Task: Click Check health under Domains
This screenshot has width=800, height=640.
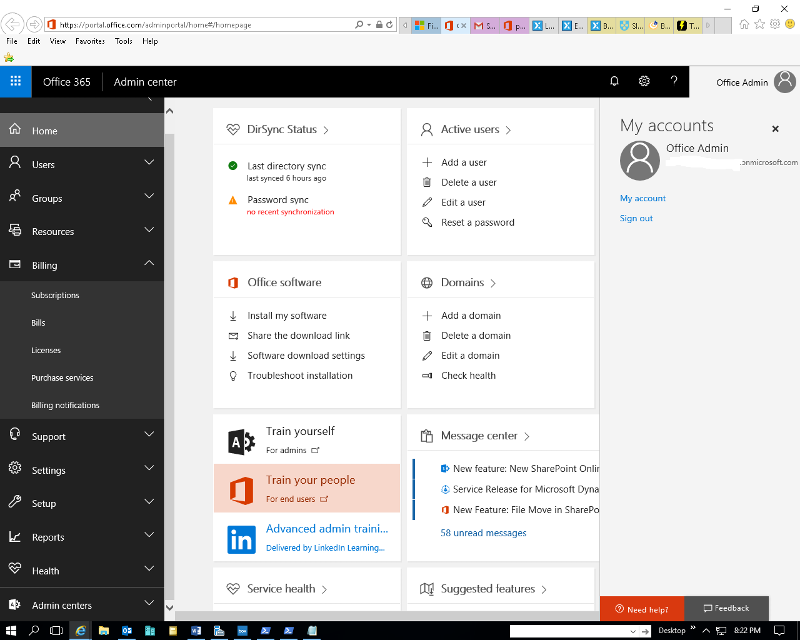Action: 468,376
